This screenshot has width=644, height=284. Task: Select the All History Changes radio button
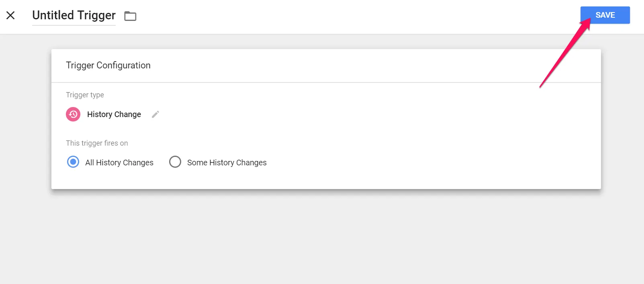[x=73, y=162]
